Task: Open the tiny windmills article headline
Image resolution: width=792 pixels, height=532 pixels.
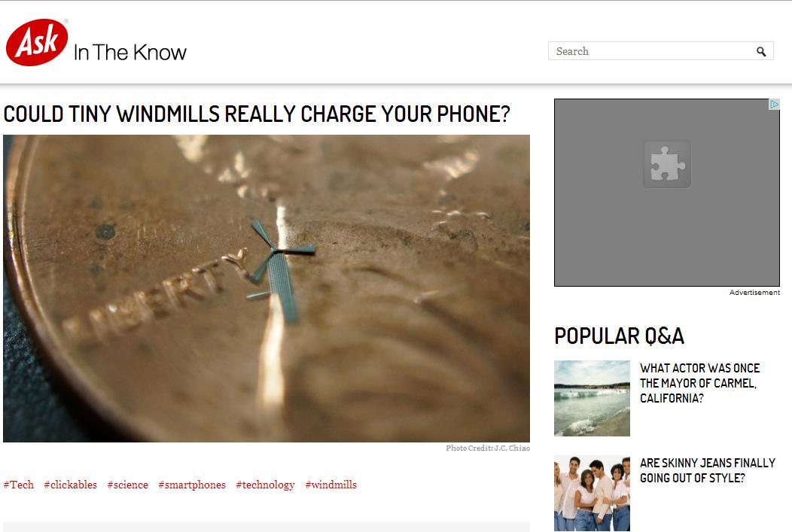Action: [x=257, y=114]
